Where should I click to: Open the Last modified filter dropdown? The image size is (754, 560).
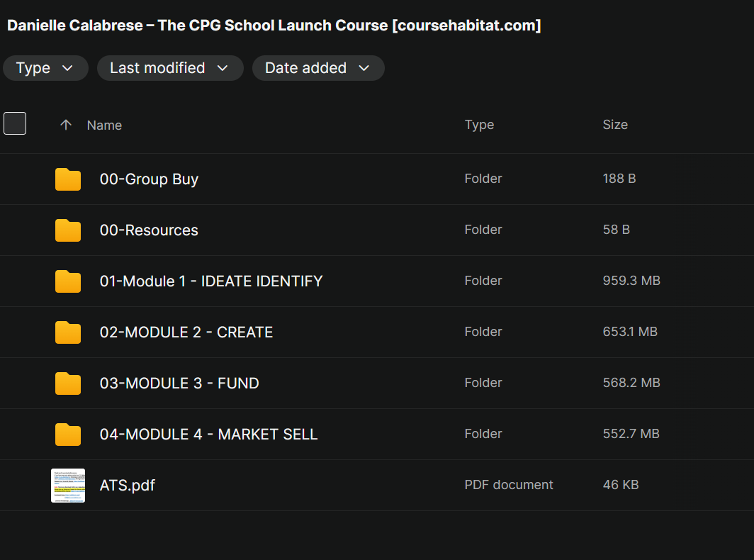click(170, 68)
